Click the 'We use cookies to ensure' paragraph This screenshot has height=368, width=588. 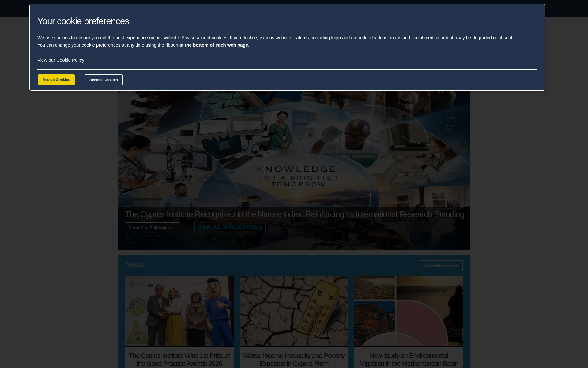point(275,41)
